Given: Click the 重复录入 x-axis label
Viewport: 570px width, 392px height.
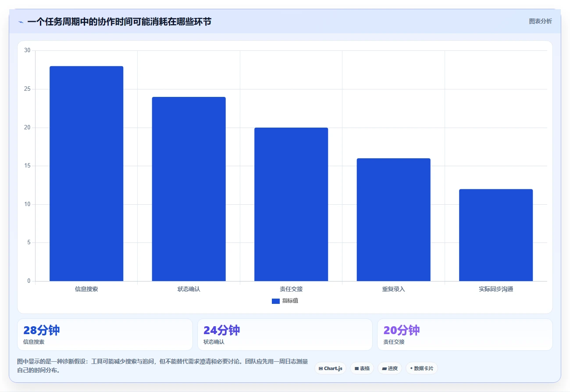Looking at the screenshot, I should point(394,289).
